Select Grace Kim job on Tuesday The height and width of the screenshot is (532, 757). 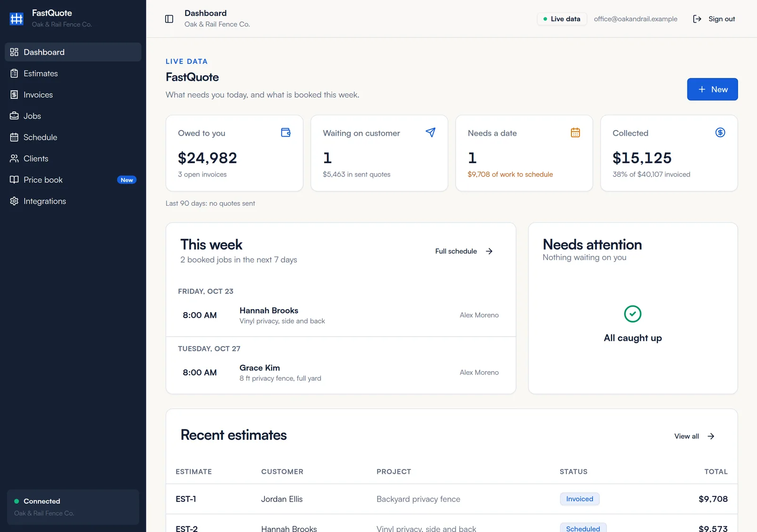tap(341, 373)
